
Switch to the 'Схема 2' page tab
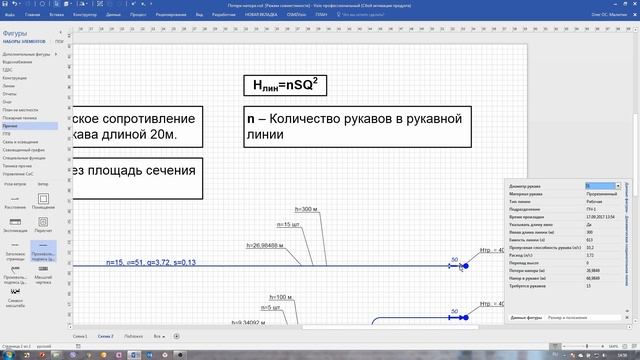pyautogui.click(x=105, y=336)
